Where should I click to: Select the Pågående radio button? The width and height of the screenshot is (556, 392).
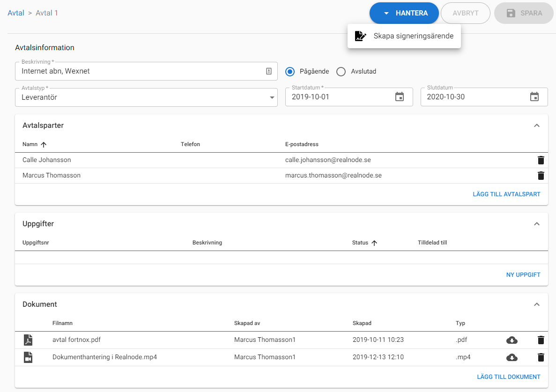coord(290,72)
